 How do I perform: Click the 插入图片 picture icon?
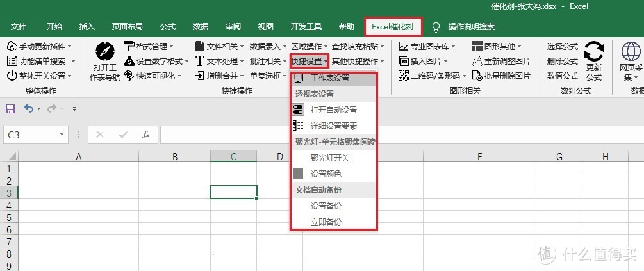click(403, 61)
